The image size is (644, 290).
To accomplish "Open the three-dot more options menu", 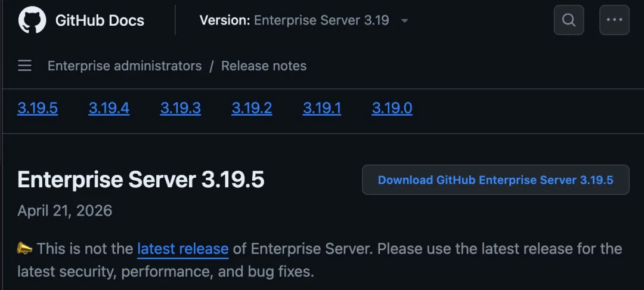I will click(x=614, y=20).
